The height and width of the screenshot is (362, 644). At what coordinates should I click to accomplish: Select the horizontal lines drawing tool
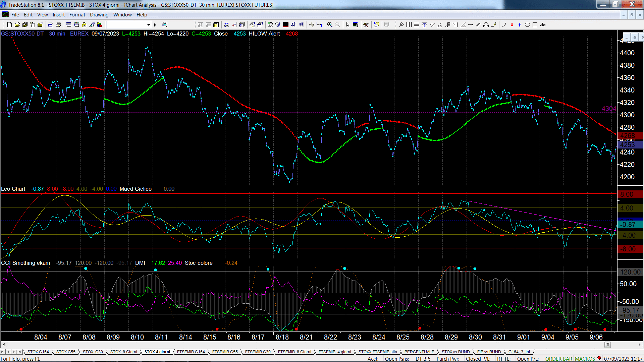tap(417, 25)
